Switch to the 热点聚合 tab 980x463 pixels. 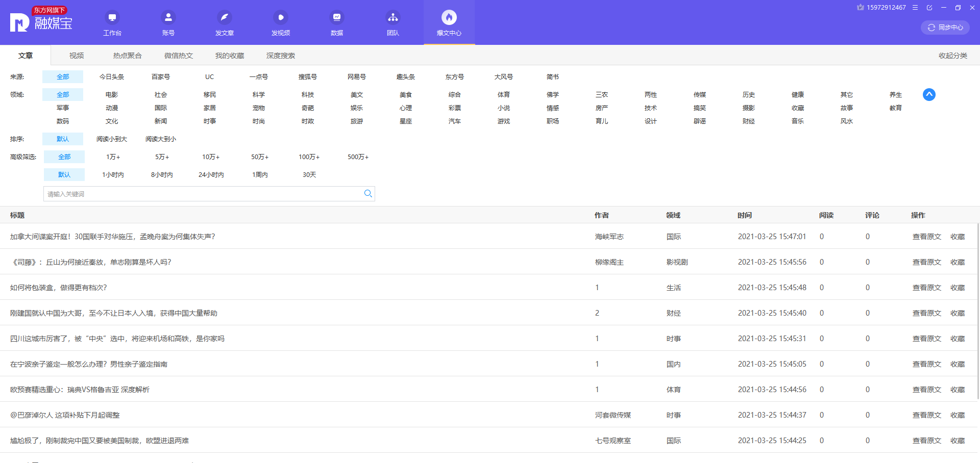coord(128,56)
